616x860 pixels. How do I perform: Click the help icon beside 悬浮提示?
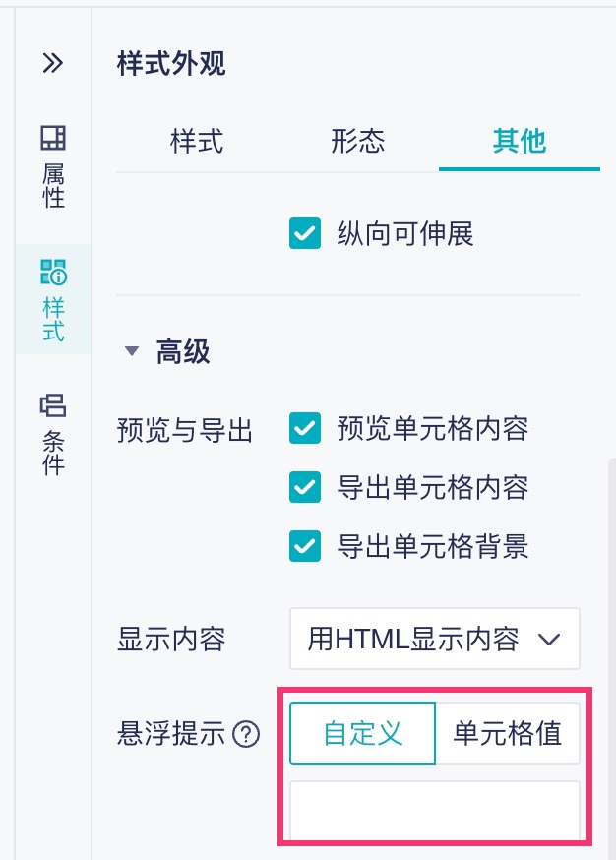(246, 734)
